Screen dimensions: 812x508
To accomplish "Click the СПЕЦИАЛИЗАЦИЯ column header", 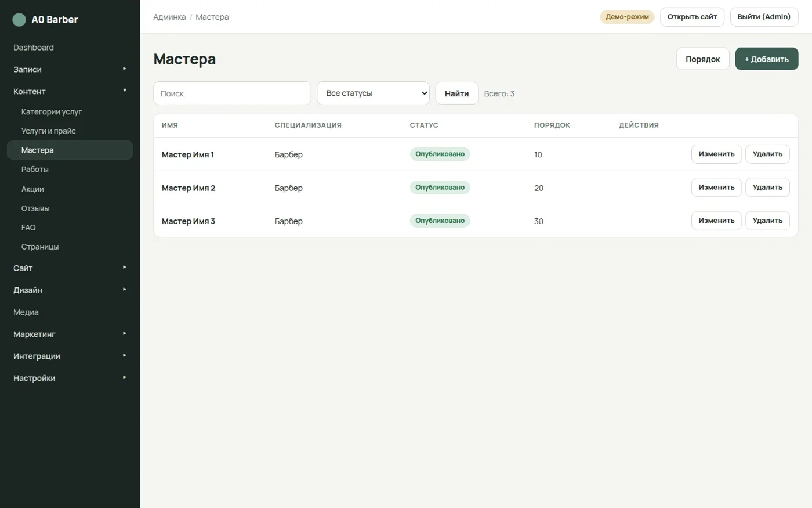I will point(308,125).
